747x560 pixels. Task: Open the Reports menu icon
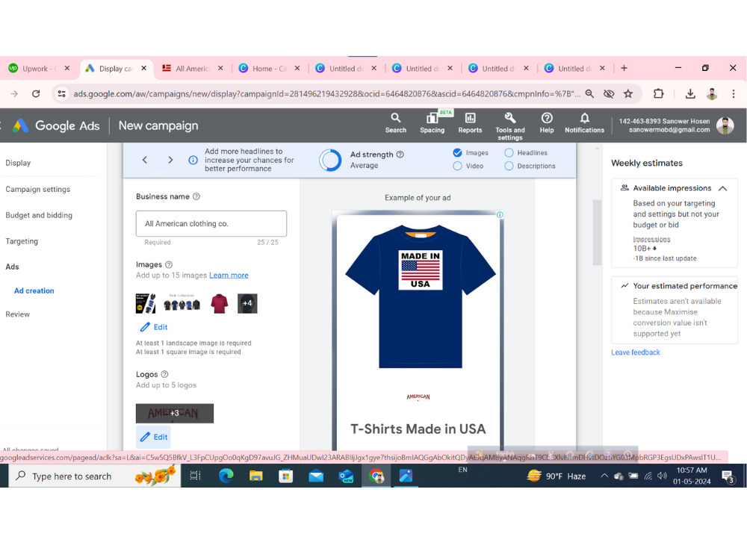pyautogui.click(x=470, y=123)
